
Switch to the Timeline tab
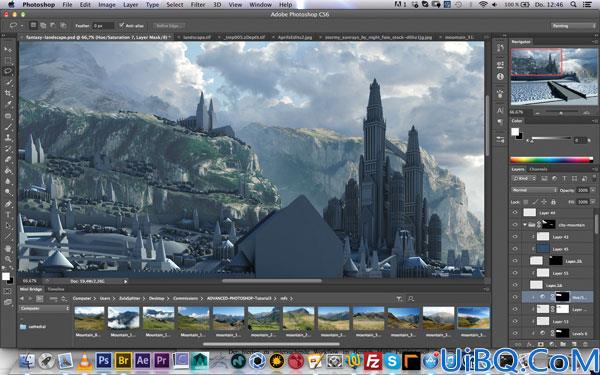tap(56, 289)
